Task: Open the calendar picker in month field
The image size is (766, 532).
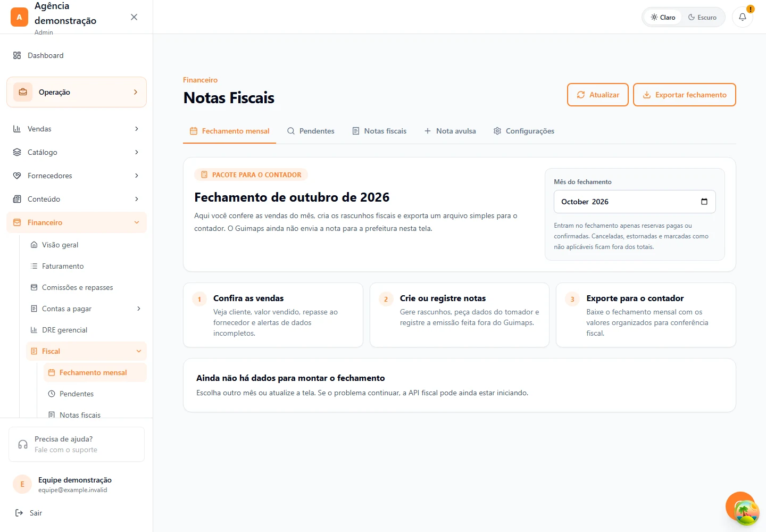Action: pos(704,202)
